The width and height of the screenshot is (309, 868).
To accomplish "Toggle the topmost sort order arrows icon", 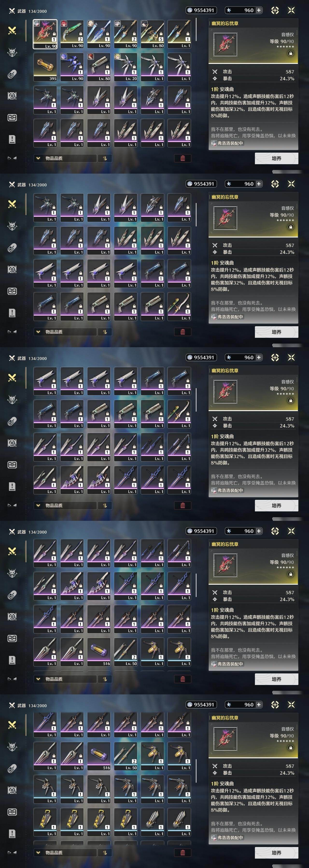I will point(105,158).
